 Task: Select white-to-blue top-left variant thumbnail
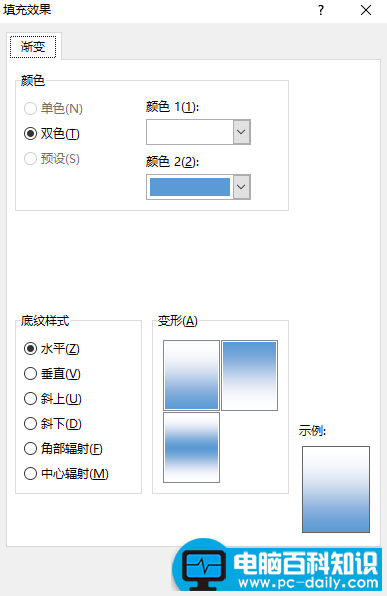pos(192,375)
